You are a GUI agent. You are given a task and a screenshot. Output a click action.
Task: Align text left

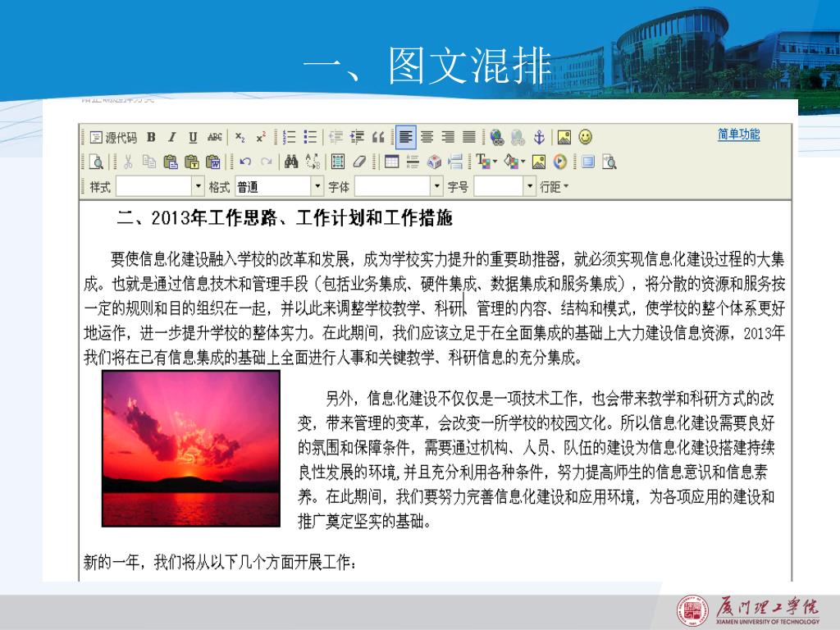pos(405,137)
